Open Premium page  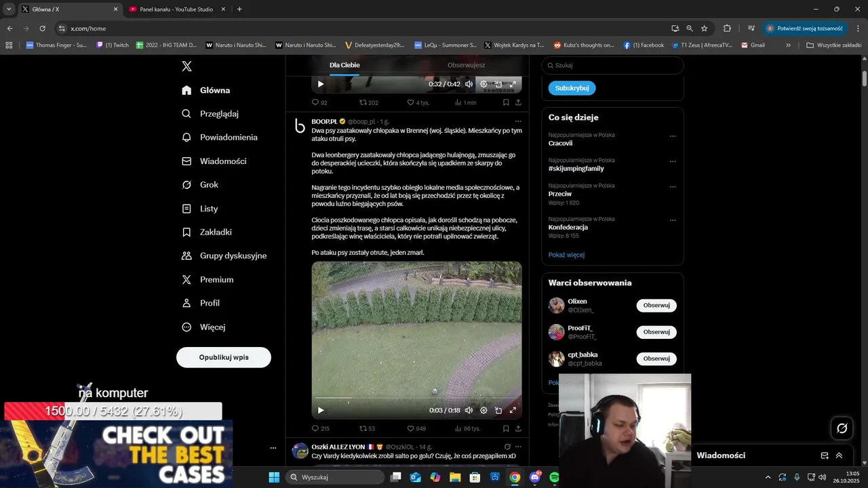coord(208,280)
